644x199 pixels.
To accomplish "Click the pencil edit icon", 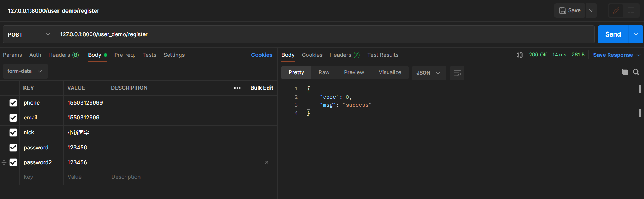I will pyautogui.click(x=616, y=10).
